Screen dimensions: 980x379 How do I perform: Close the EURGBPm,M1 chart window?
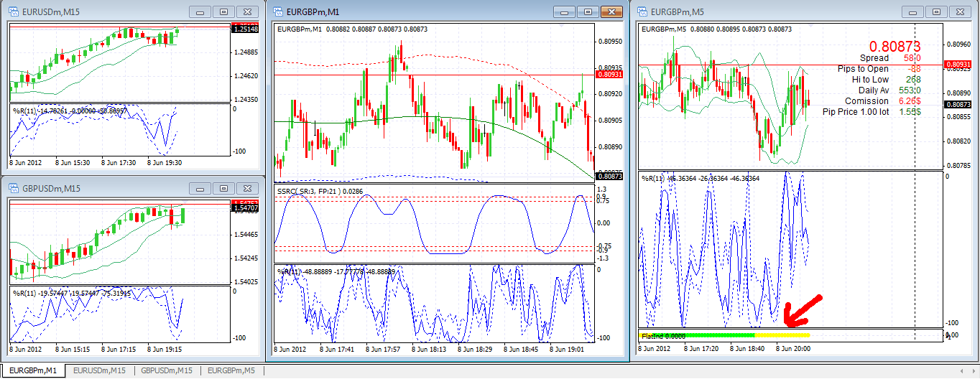point(611,11)
